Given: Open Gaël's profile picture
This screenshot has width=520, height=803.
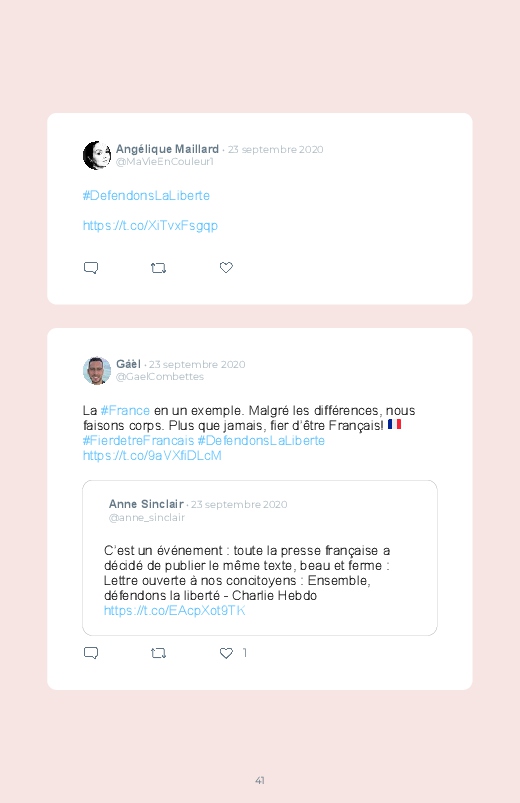Looking at the screenshot, I should click(x=97, y=370).
